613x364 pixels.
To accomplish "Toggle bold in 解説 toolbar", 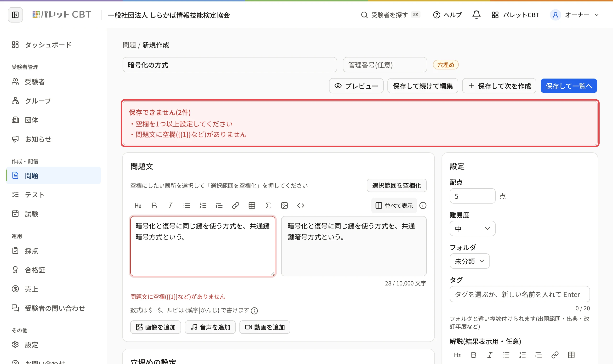I will 473,355.
